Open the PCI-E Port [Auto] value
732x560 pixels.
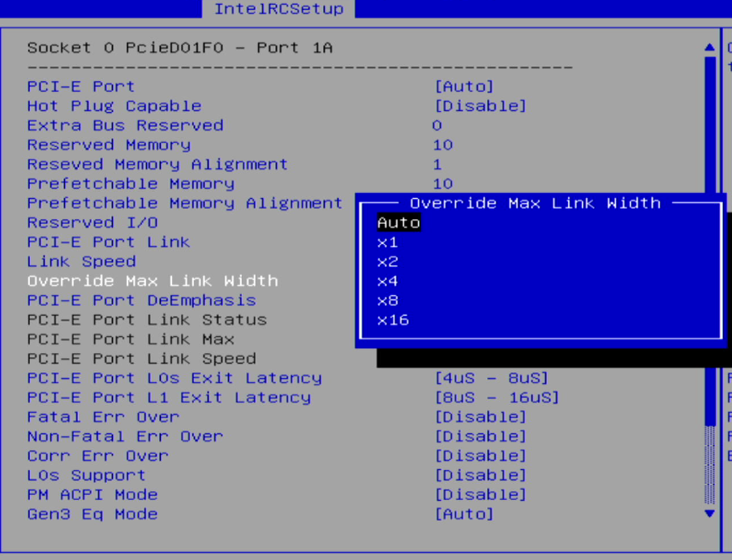click(x=464, y=86)
